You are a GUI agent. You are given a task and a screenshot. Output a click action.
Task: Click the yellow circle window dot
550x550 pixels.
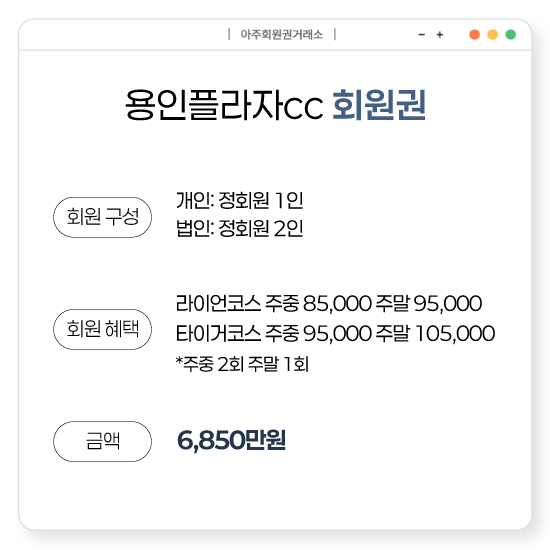492,35
